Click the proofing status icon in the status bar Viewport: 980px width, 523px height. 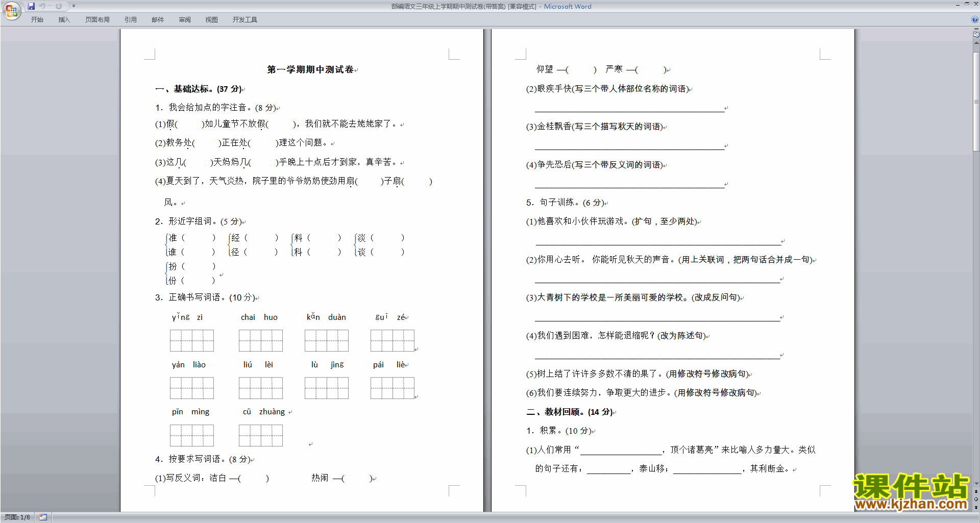(x=43, y=517)
